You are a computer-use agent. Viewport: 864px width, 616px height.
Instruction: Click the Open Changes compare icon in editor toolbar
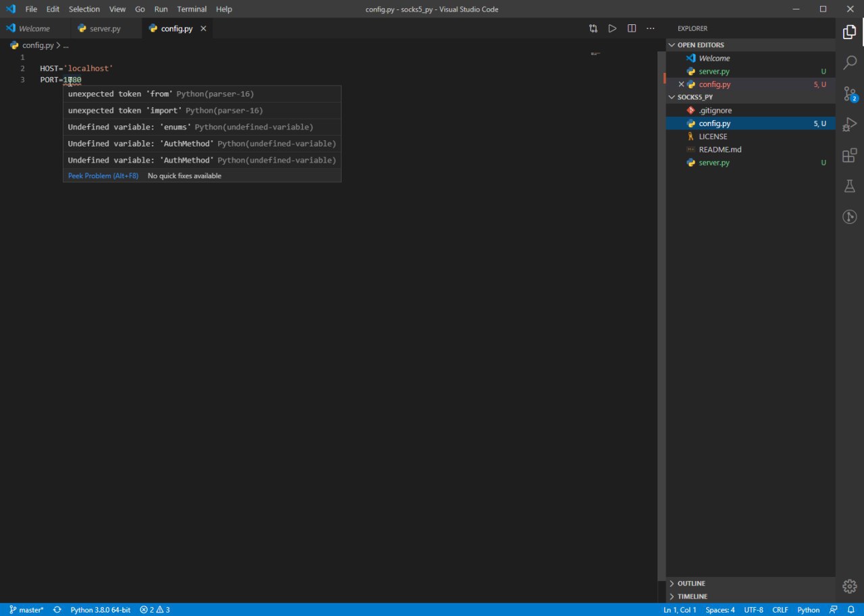coord(593,28)
